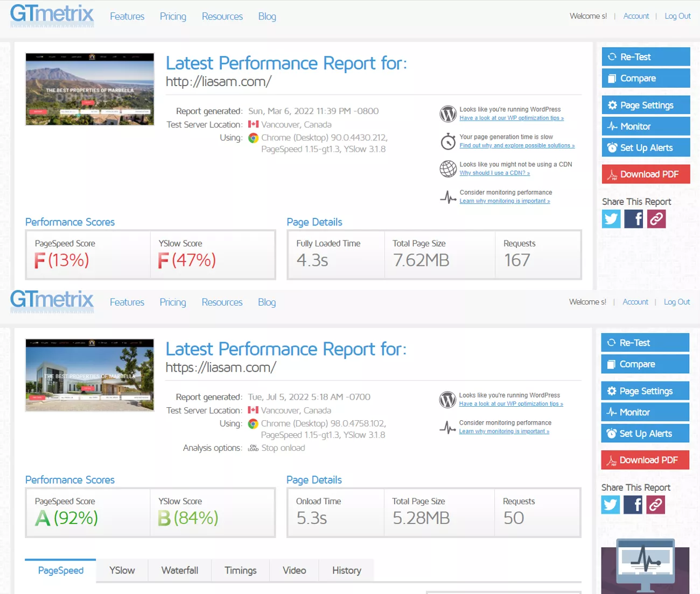Switch to the YSlow tab
Screen dimensions: 700x594
click(122, 570)
